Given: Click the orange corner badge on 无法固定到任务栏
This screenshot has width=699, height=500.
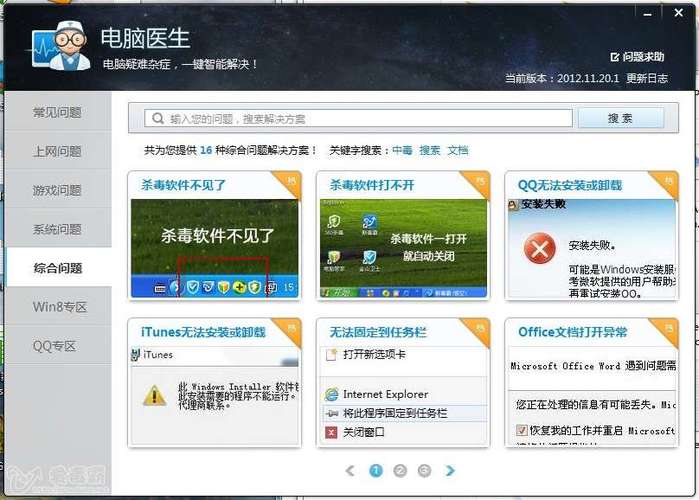Looking at the screenshot, I should pyautogui.click(x=478, y=330).
